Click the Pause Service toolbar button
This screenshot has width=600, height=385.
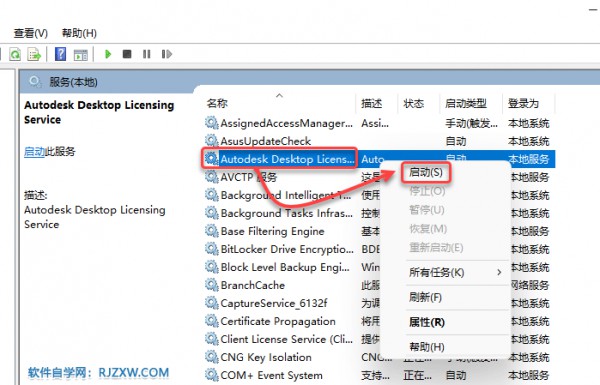147,54
